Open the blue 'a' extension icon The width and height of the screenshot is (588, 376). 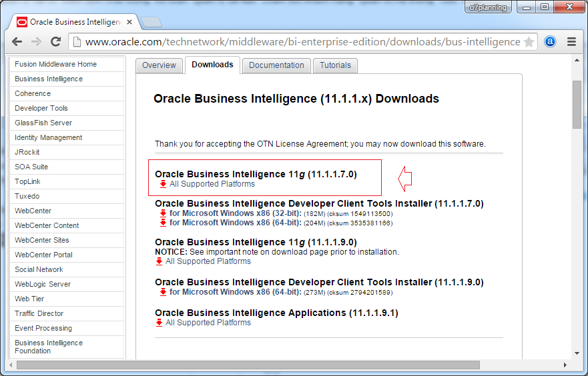pos(550,41)
